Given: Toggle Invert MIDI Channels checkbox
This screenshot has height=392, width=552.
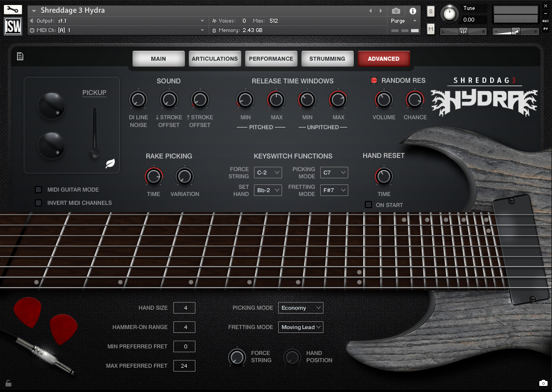Looking at the screenshot, I should click(38, 203).
